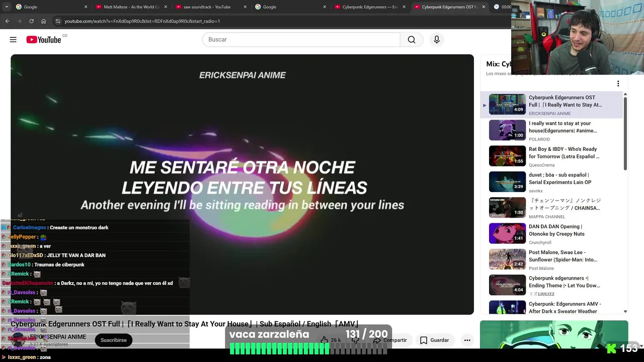This screenshot has height=362, width=644.
Task: Click the search magnifier button
Action: 412,40
